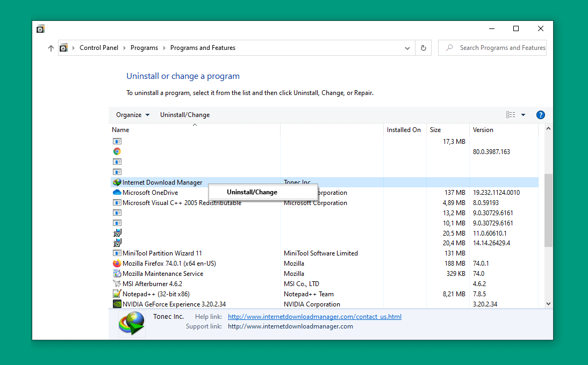Screen dimensions: 588x365
Task: Sort the list by the Installed On column
Action: pyautogui.click(x=404, y=130)
